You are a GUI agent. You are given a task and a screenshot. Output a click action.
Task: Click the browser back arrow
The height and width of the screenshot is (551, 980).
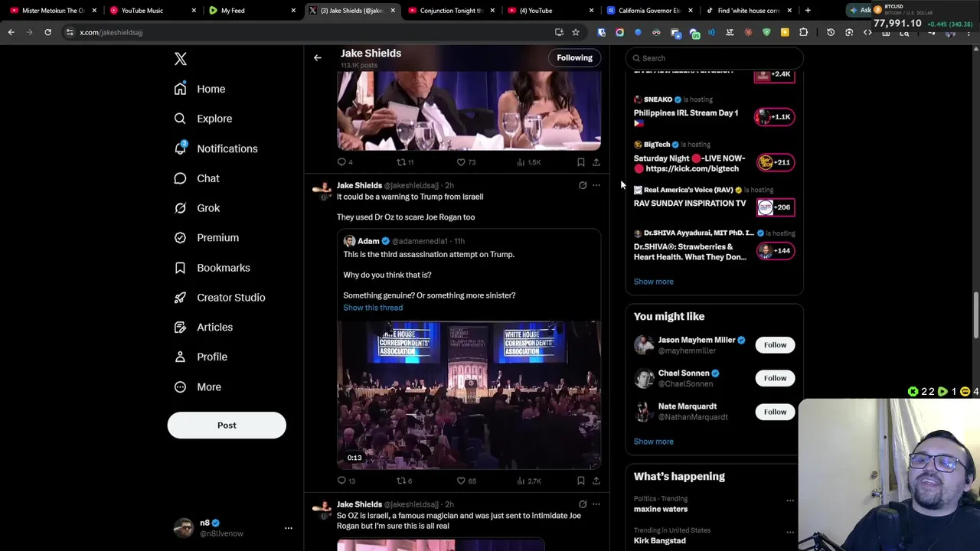click(x=11, y=32)
